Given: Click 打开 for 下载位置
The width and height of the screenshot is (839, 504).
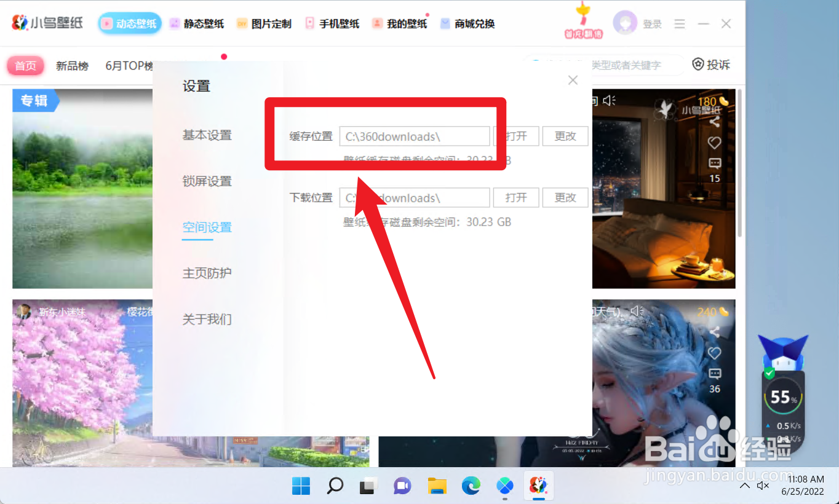Looking at the screenshot, I should (516, 198).
